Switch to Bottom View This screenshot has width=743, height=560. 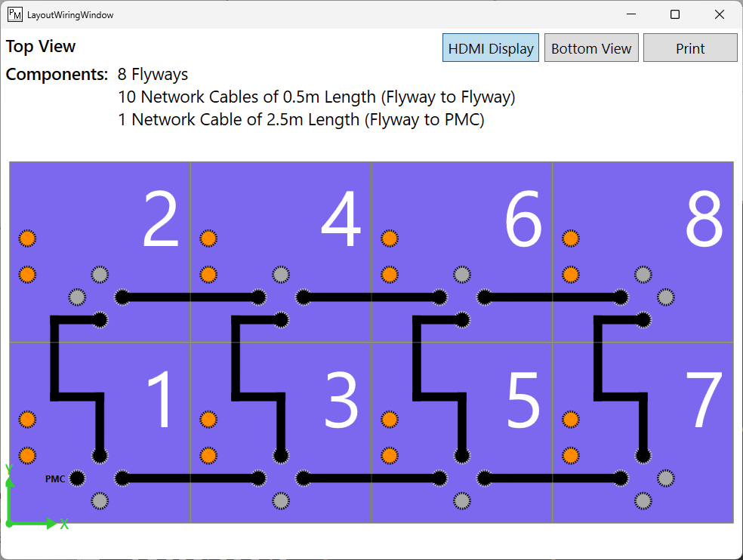[591, 48]
